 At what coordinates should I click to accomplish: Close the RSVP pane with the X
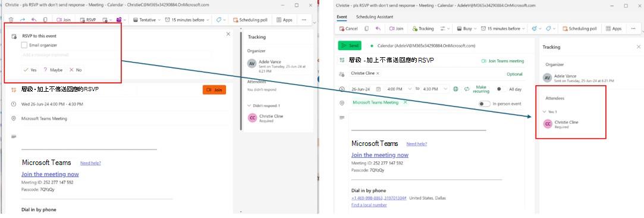click(x=228, y=34)
